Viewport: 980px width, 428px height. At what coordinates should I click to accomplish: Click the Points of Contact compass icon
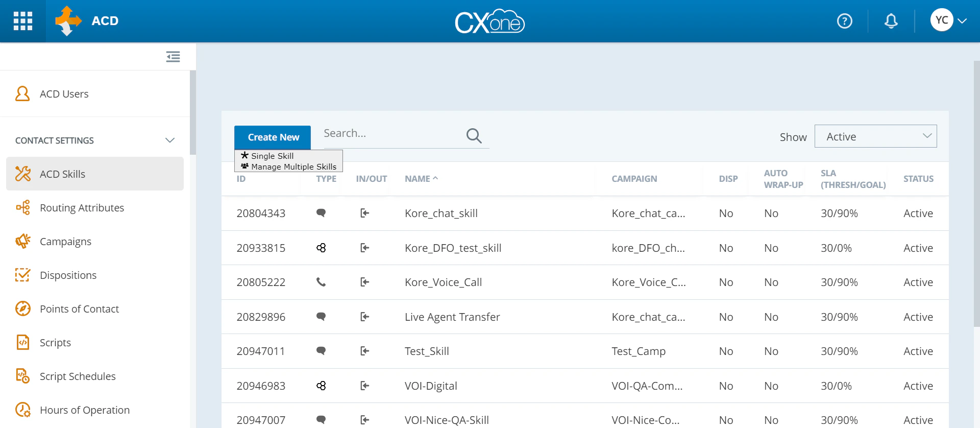click(23, 308)
